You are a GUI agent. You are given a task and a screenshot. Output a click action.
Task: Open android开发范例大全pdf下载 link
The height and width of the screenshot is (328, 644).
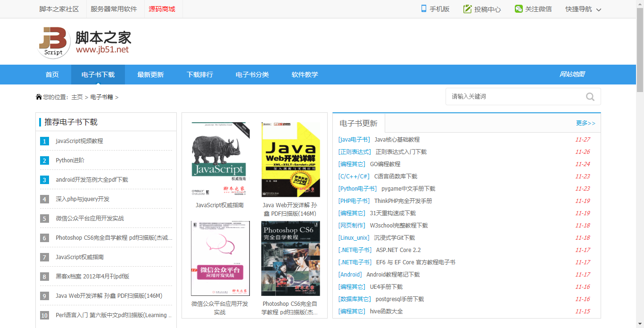click(92, 180)
